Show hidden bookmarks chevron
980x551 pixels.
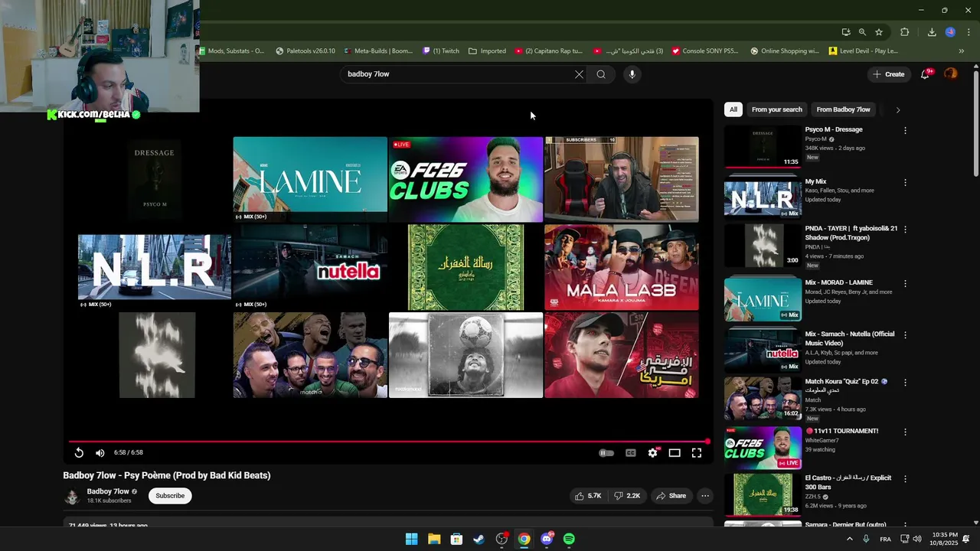[x=962, y=51]
